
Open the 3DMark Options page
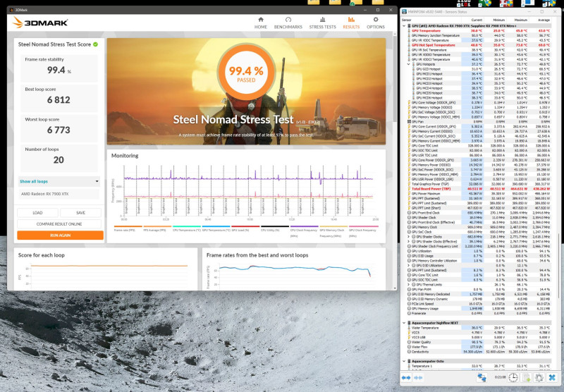tap(376, 23)
